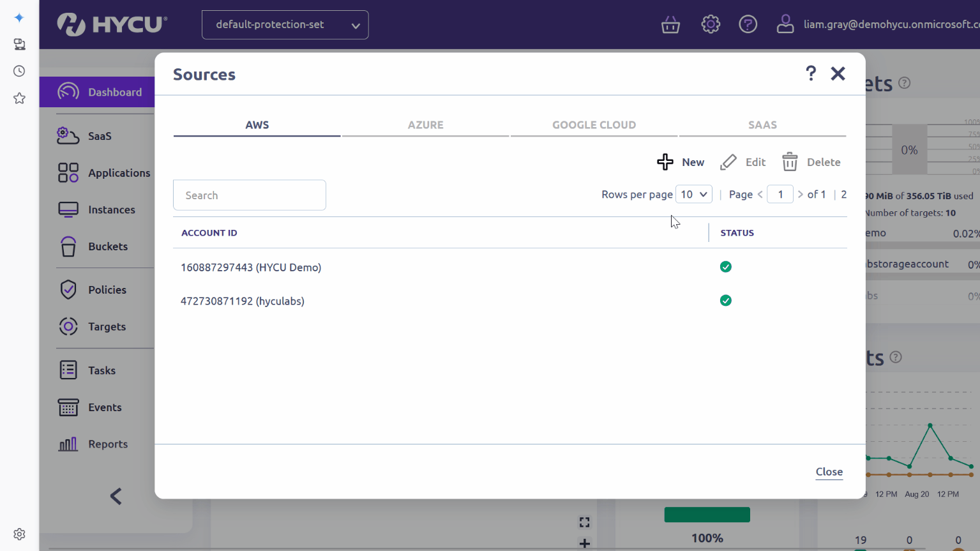Collapse the sidebar with the left chevron

[116, 496]
